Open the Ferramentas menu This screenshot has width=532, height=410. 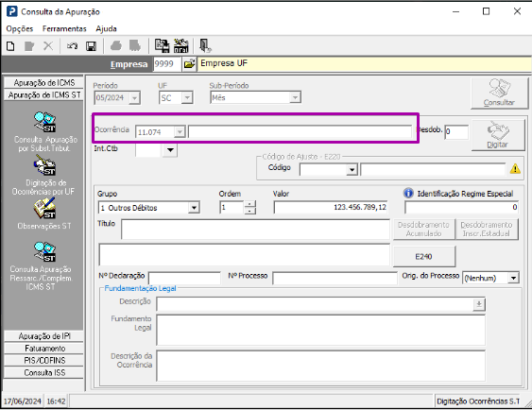pos(64,29)
